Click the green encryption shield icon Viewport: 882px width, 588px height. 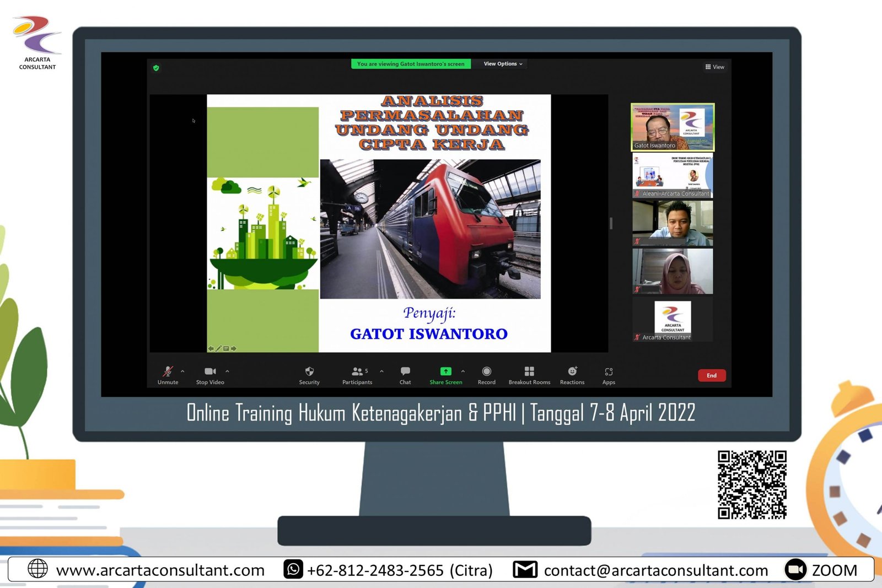pyautogui.click(x=156, y=68)
